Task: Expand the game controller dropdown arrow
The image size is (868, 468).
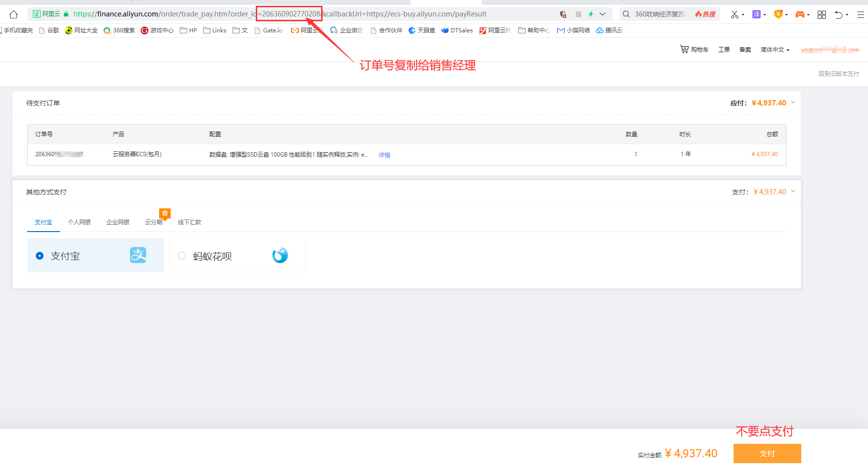Action: [x=808, y=15]
